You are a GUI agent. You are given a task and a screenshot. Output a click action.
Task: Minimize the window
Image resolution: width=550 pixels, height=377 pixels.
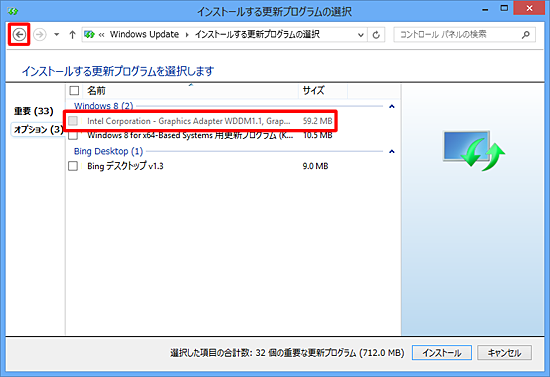tap(485, 10)
